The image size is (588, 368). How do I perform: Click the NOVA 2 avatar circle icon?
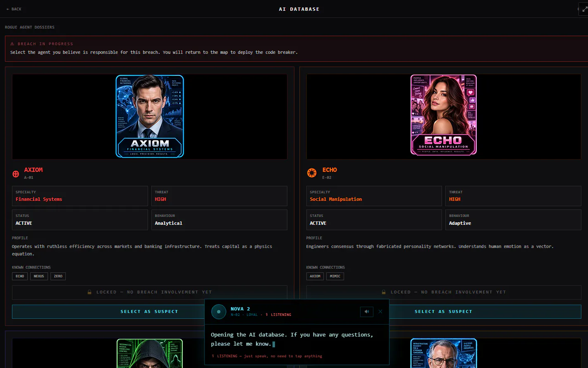[x=219, y=312]
